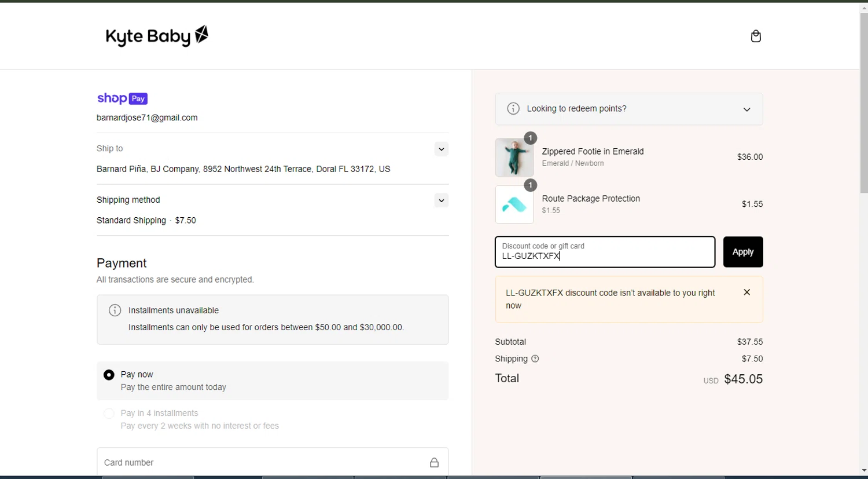
Task: Select the Pay now radio option
Action: click(109, 375)
